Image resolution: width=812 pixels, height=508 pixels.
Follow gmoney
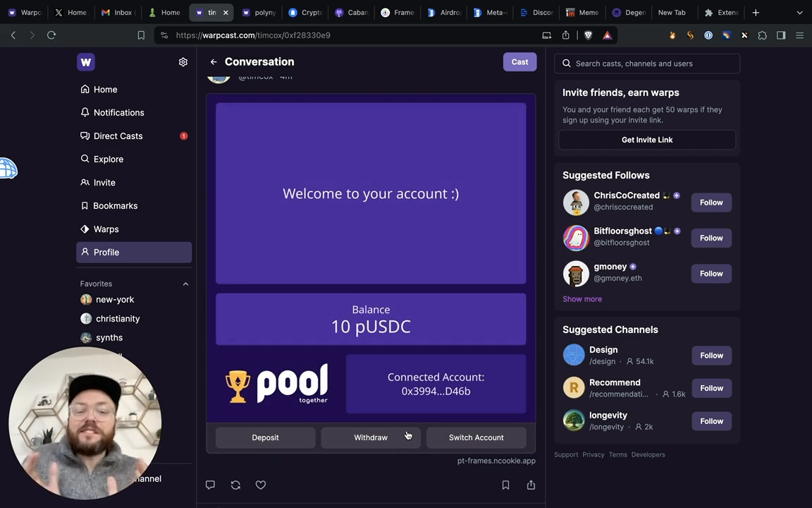click(711, 274)
